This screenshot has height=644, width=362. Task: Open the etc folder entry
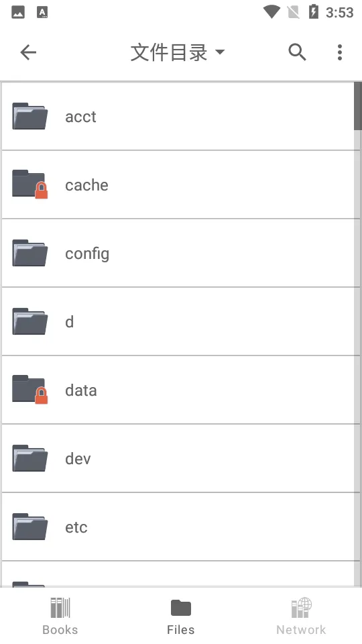click(x=178, y=527)
